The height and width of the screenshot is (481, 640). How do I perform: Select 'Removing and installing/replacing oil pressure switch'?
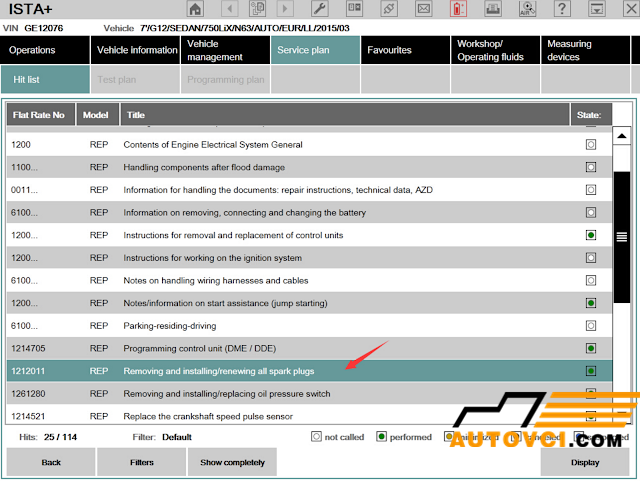[x=309, y=394]
